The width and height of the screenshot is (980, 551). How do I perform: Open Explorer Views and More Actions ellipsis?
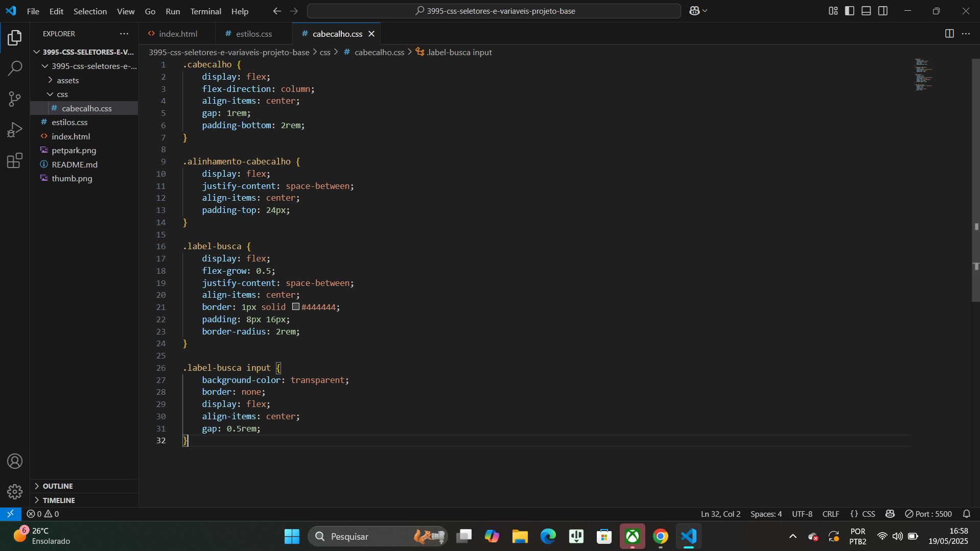coord(124,34)
